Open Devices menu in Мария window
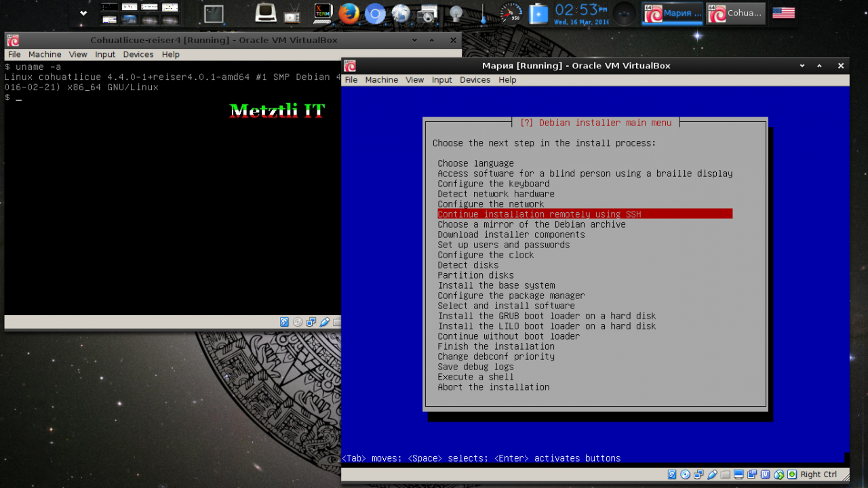Viewport: 868px width, 488px height. (475, 80)
